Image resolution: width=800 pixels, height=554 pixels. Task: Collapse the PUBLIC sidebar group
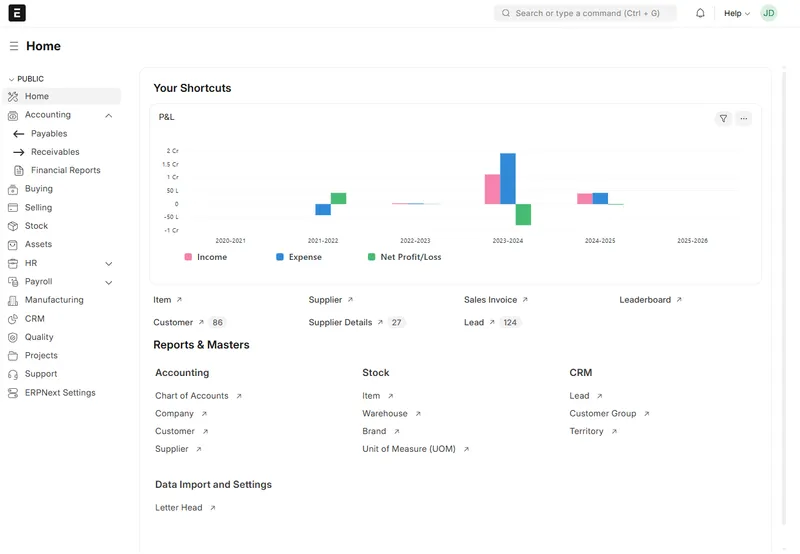26,79
